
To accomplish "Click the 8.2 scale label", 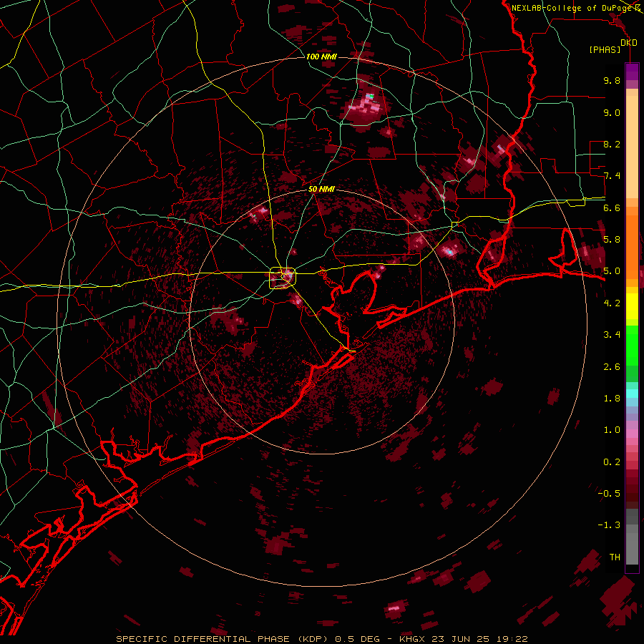I will tap(612, 144).
